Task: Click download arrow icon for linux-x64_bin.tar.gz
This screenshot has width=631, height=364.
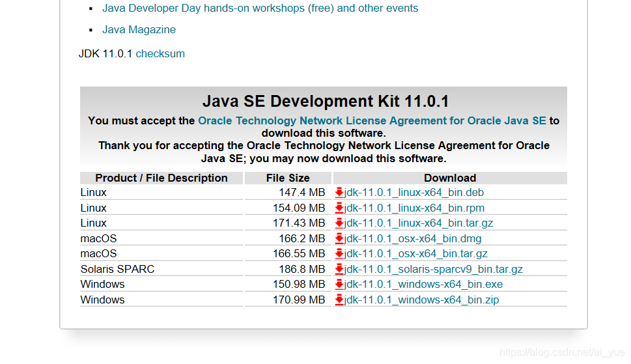Action: tap(339, 223)
